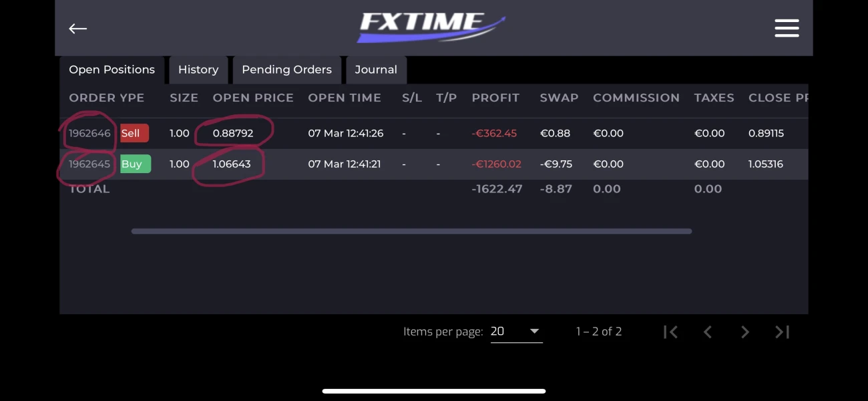Screen dimensions: 868x401
Task: Sort by PROFIT column header
Action: click(495, 98)
